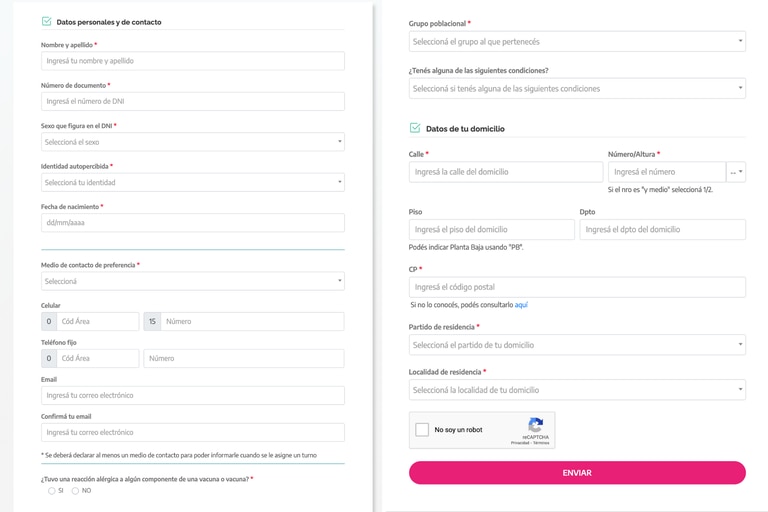Focus the Nombre y apellido field

coord(192,61)
